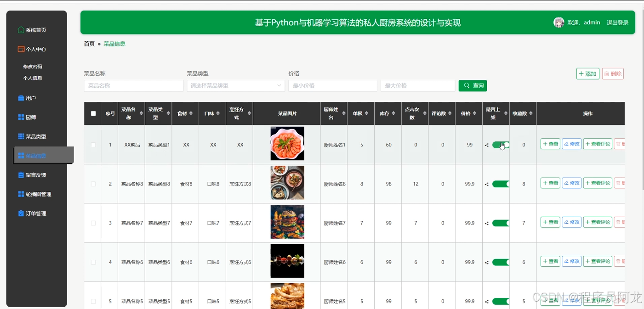This screenshot has height=309, width=644.
Task: Toggle 是否上架 switch for 菜品名称6
Action: [501, 262]
